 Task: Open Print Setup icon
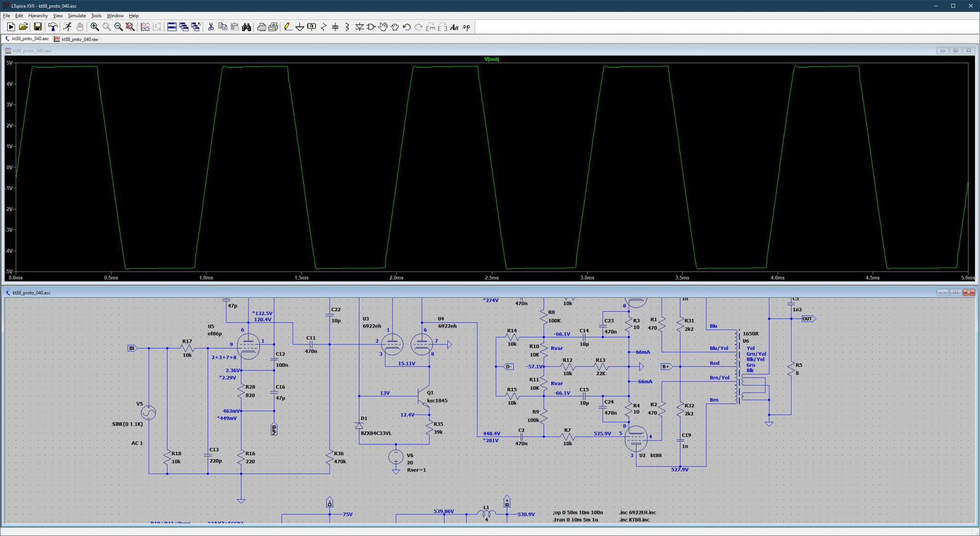pos(273,27)
